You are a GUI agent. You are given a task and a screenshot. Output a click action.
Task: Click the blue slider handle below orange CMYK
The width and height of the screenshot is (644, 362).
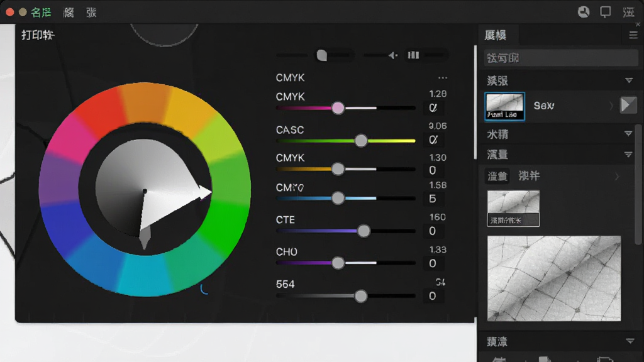(338, 198)
